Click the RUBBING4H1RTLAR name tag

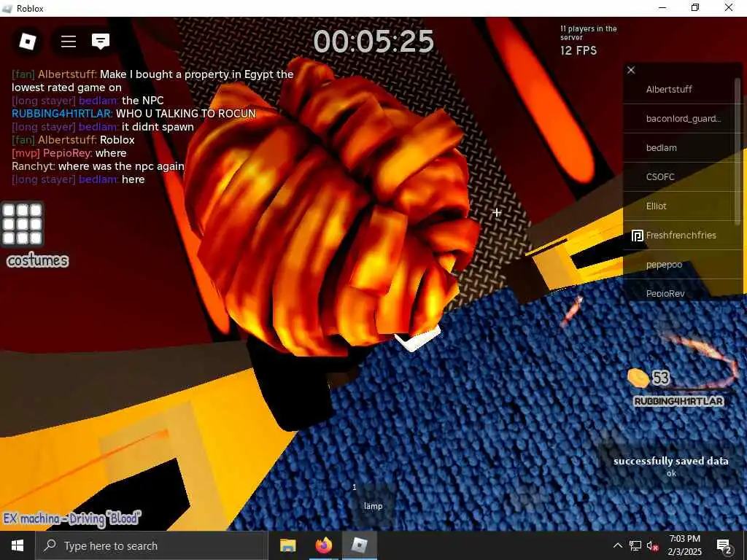pyautogui.click(x=678, y=402)
